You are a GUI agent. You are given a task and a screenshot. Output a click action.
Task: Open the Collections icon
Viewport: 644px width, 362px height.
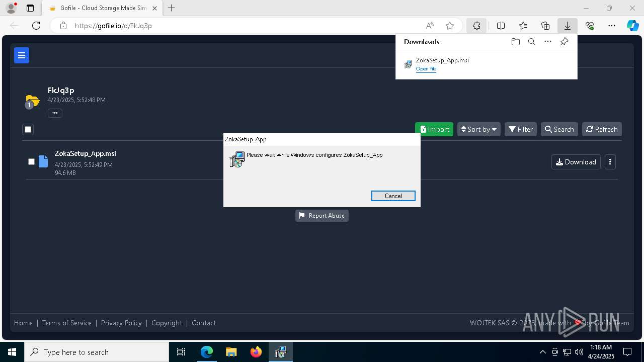click(x=545, y=26)
